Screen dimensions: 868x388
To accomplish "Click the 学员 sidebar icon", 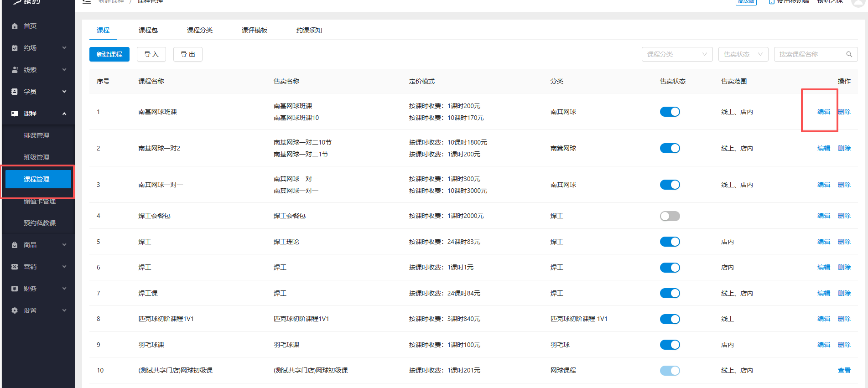I will point(15,92).
